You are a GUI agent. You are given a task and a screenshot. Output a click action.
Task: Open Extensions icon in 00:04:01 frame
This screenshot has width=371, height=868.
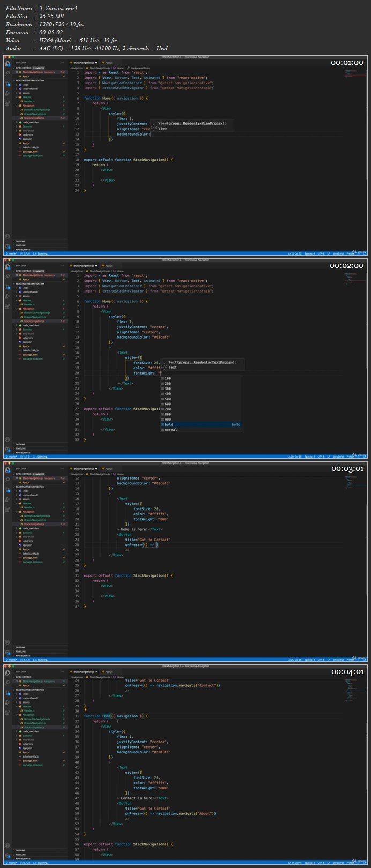pyautogui.click(x=8, y=712)
